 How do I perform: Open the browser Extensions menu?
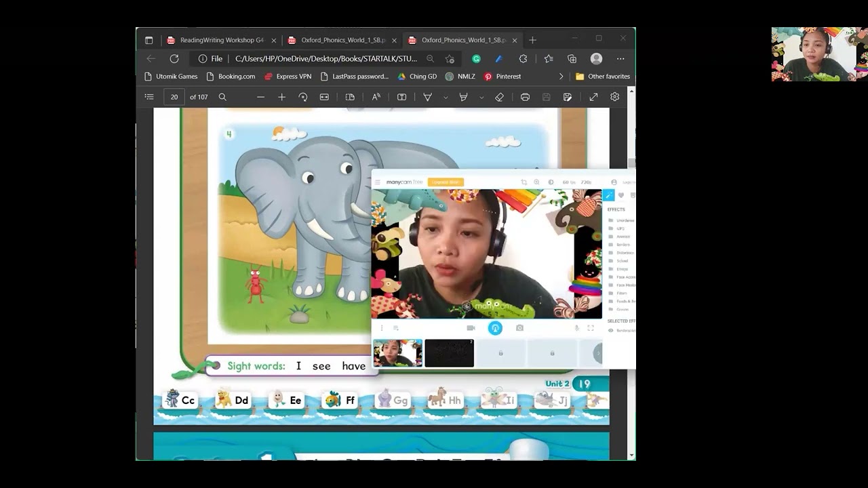(523, 59)
